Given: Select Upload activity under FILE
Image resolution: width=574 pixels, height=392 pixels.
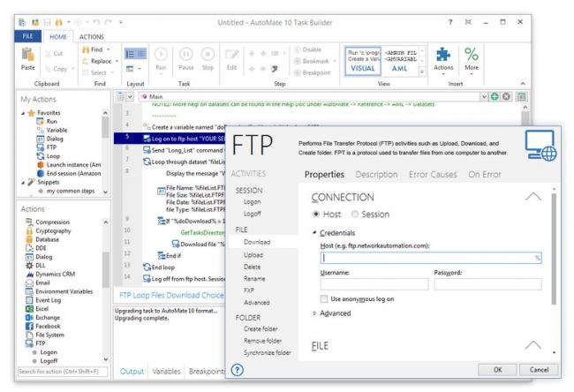Looking at the screenshot, I should (x=253, y=255).
